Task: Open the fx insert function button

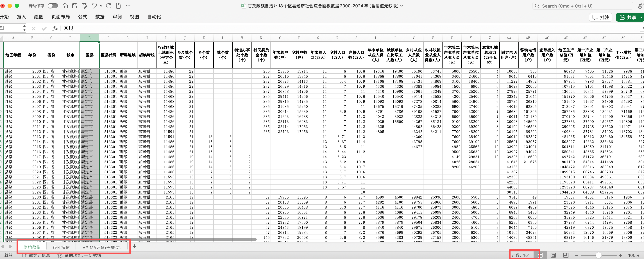Action: click(55, 28)
